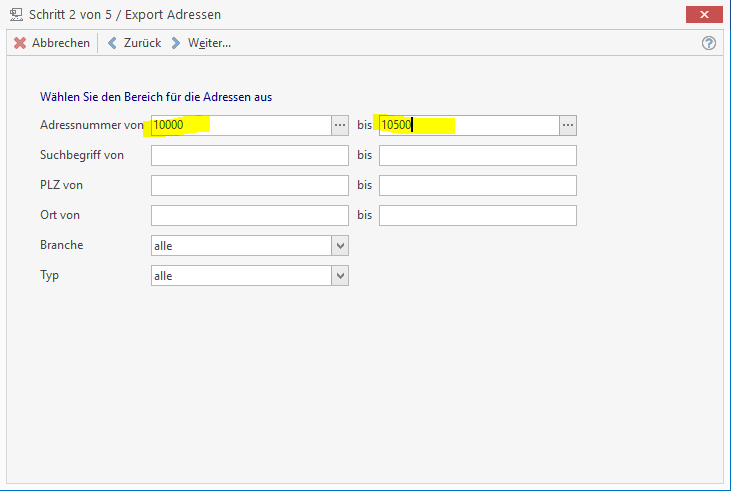The image size is (732, 492).
Task: Click the Typ combo box showing alle
Action: [241, 275]
